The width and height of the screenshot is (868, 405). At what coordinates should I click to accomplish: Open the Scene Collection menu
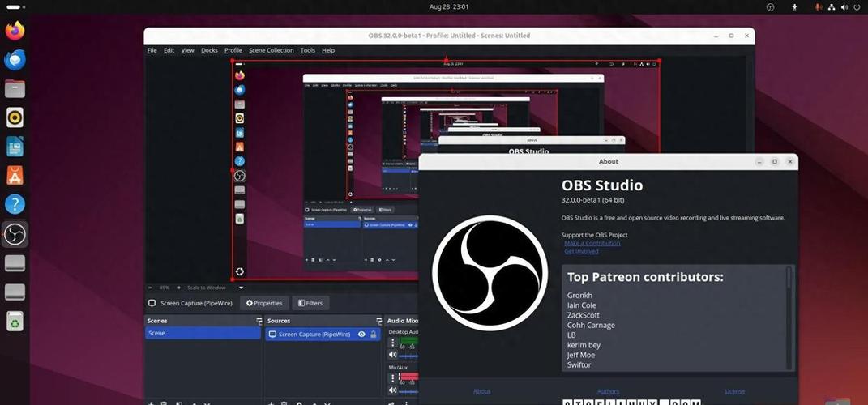[272, 50]
